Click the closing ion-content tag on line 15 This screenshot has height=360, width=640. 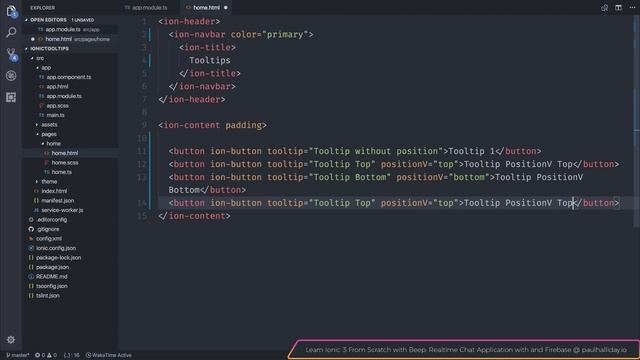pos(194,216)
